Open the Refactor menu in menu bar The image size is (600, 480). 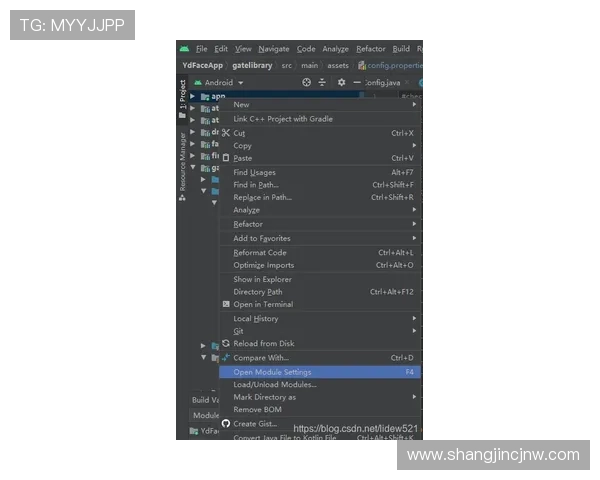coord(371,49)
